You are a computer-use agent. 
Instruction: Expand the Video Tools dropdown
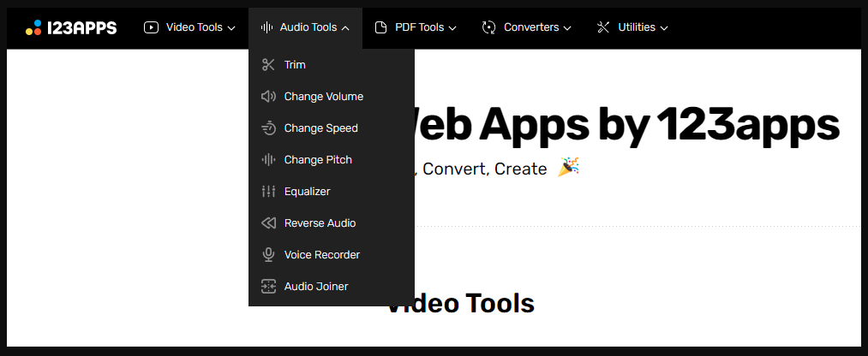point(190,27)
